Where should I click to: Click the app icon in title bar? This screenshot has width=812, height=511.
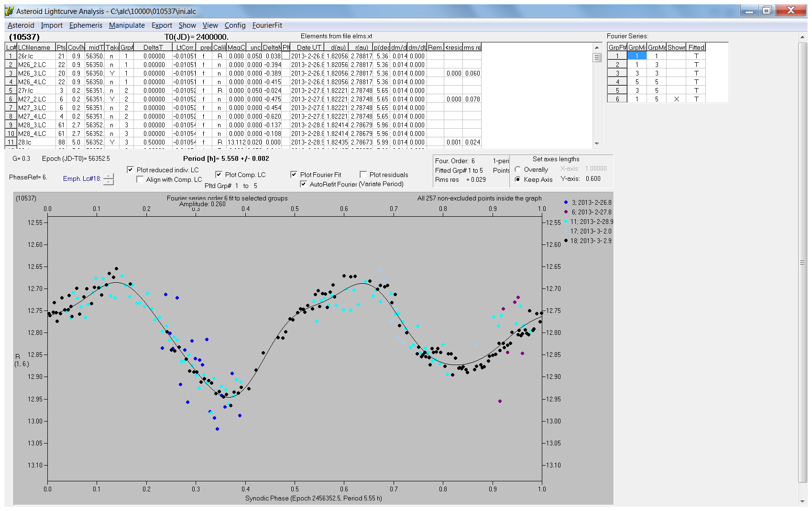click(x=9, y=11)
